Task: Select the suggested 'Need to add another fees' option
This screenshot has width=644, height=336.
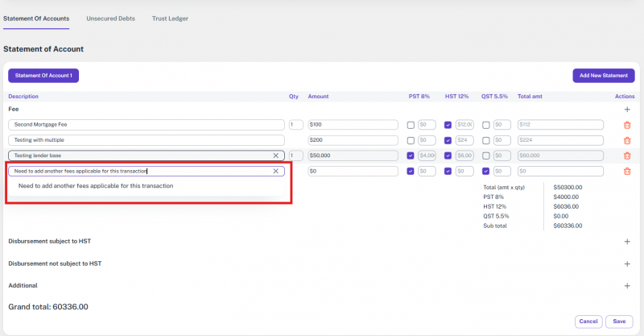Action: pyautogui.click(x=96, y=186)
